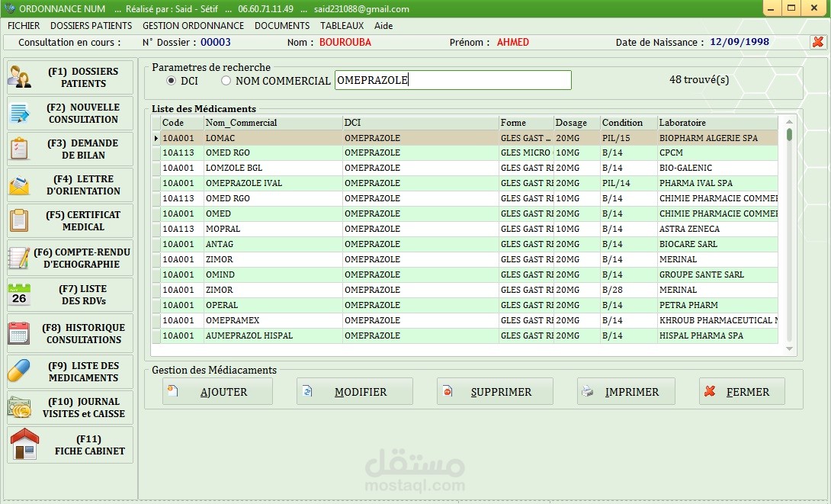Click the Ajouter button document icon
Screen dimensions: 831x504
coord(173,391)
